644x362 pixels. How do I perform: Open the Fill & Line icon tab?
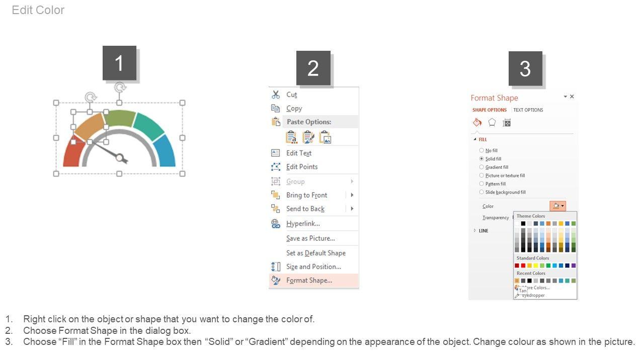477,123
